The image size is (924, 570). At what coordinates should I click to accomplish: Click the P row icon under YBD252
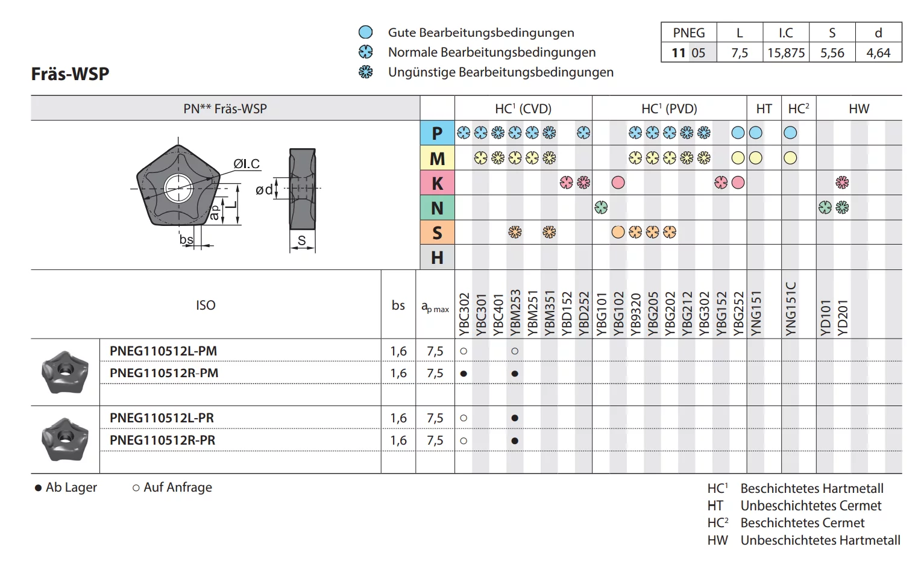[x=583, y=133]
